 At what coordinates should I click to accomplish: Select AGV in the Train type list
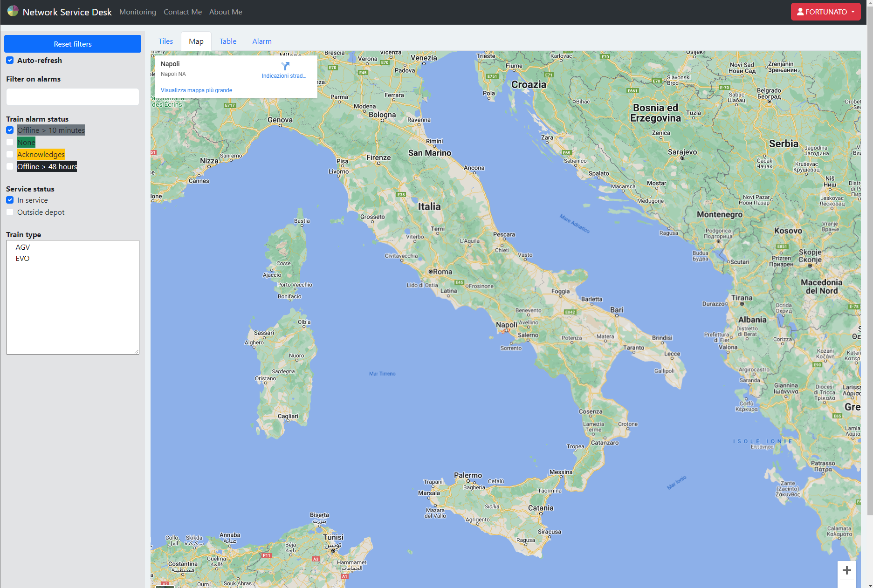pyautogui.click(x=23, y=247)
